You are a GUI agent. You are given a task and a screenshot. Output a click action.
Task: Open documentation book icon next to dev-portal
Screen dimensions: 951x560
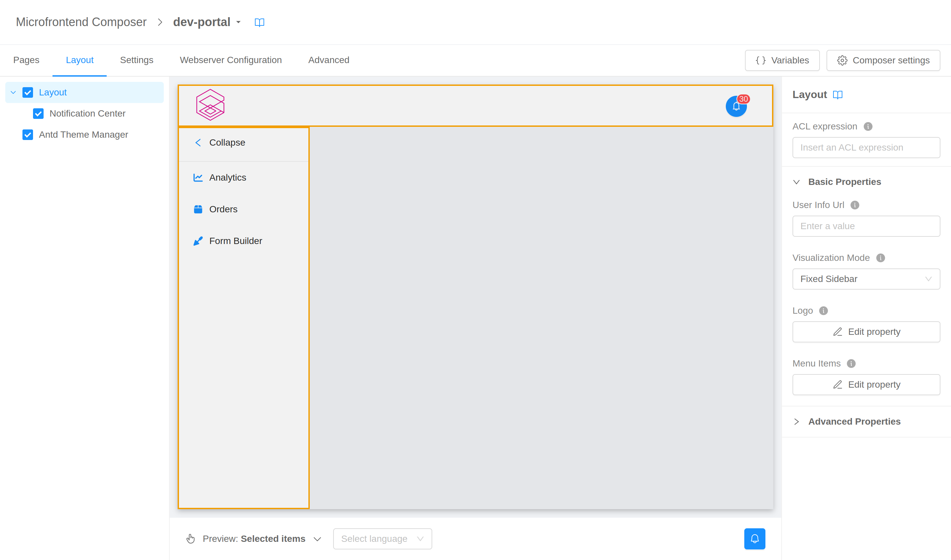tap(259, 22)
